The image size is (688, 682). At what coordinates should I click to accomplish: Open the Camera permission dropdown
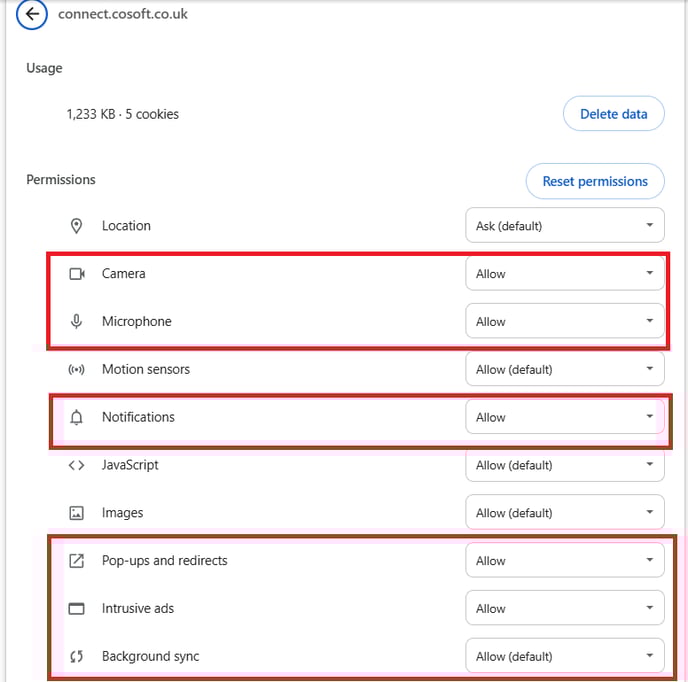(x=565, y=273)
